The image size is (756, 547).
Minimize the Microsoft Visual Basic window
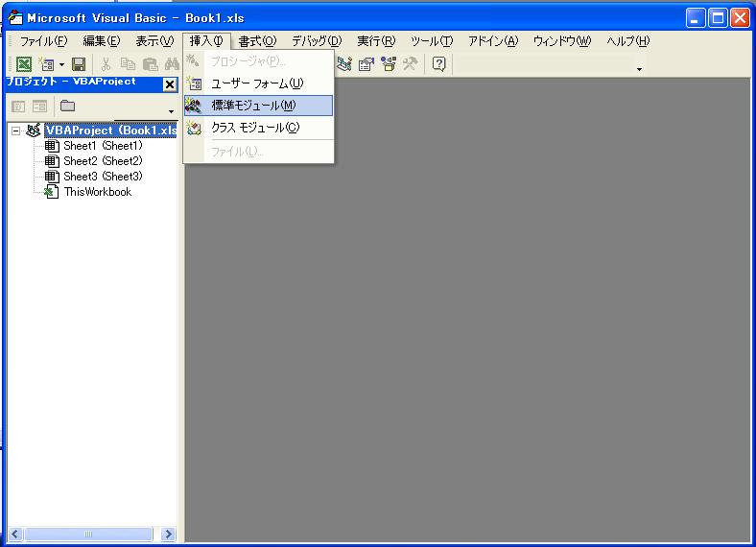tap(695, 18)
